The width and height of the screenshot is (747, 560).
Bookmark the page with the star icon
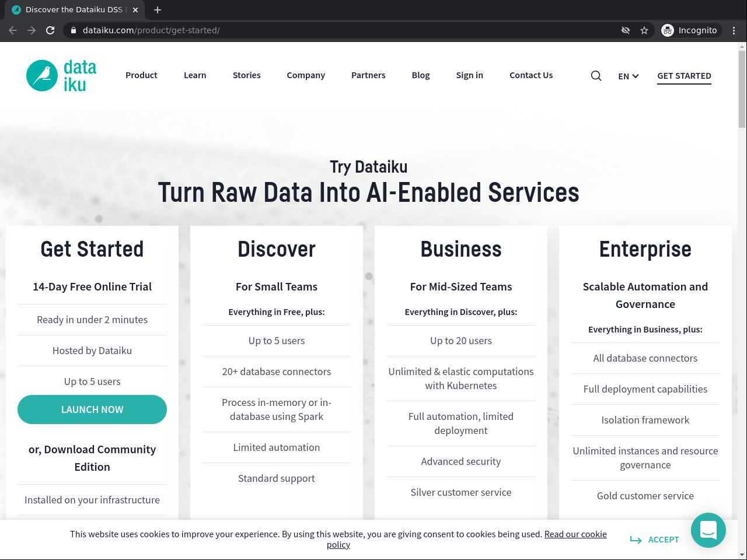[x=644, y=30]
